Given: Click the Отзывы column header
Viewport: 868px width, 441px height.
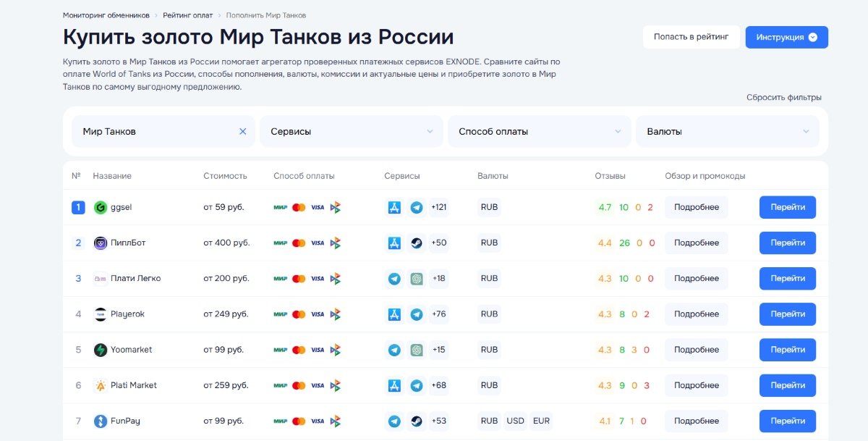Looking at the screenshot, I should (x=610, y=176).
